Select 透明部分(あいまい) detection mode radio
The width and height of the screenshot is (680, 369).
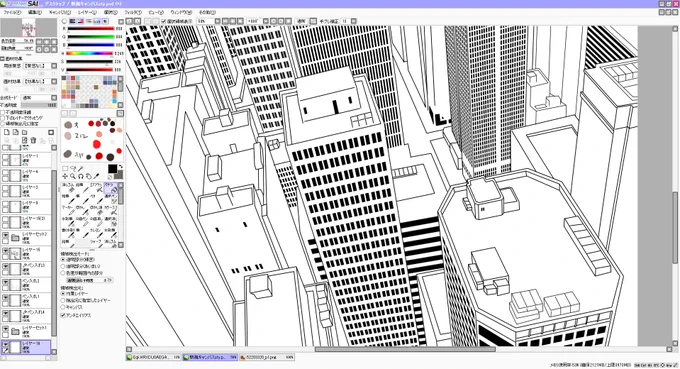click(63, 266)
